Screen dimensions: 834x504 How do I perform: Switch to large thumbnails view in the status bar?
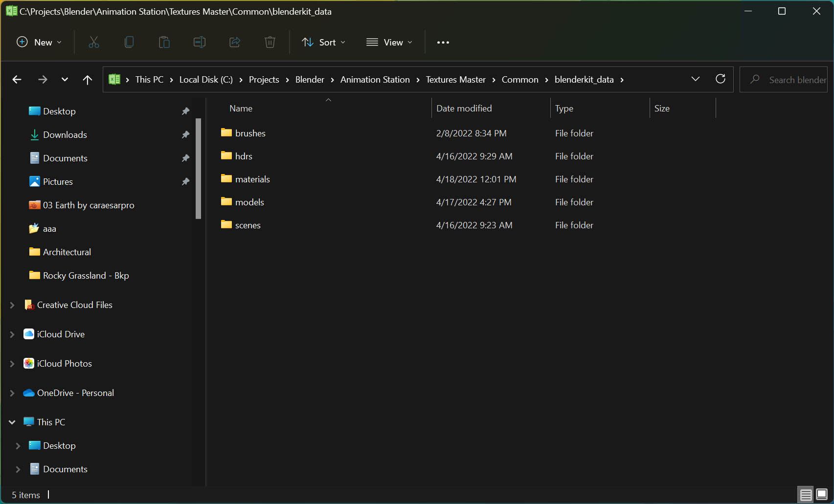(821, 494)
